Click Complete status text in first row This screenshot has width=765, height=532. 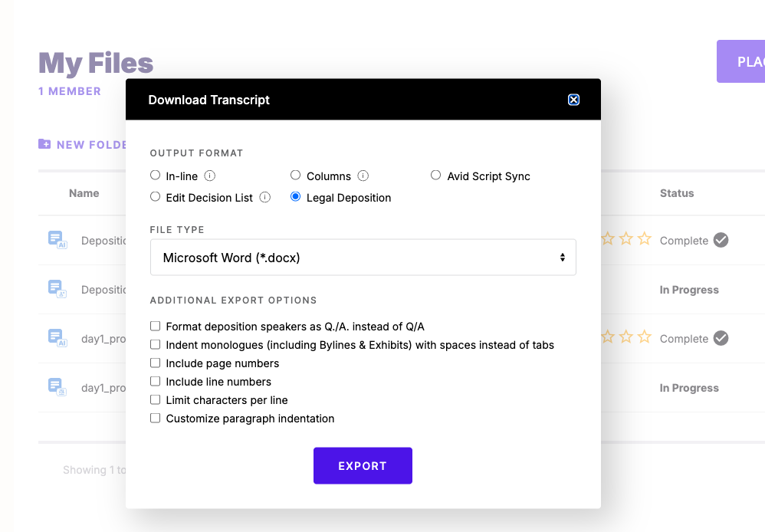[x=684, y=241]
